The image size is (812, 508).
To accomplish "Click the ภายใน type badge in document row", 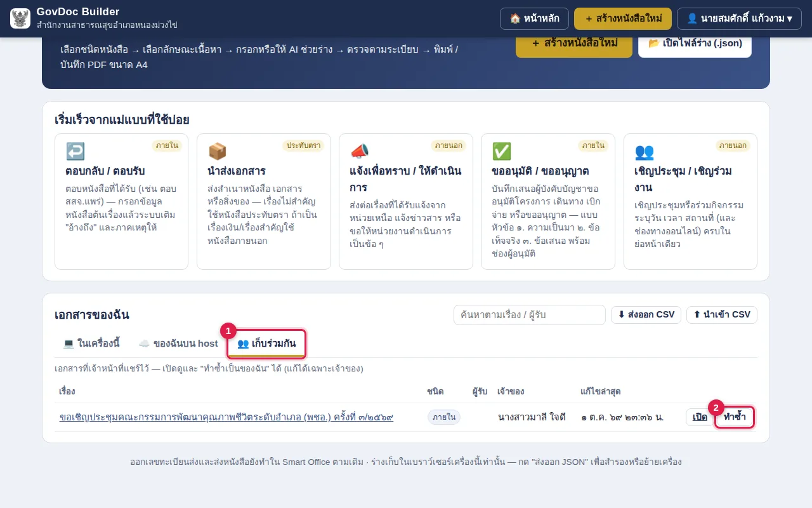I will pos(444,417).
